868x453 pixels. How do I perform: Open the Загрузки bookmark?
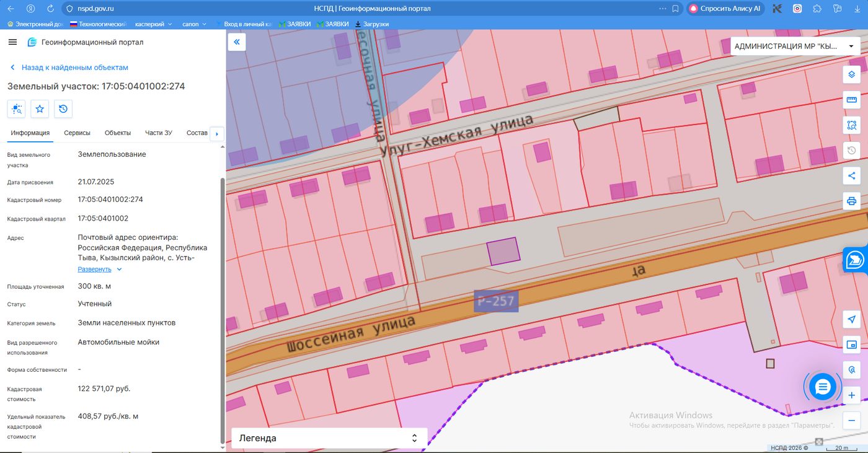[372, 24]
